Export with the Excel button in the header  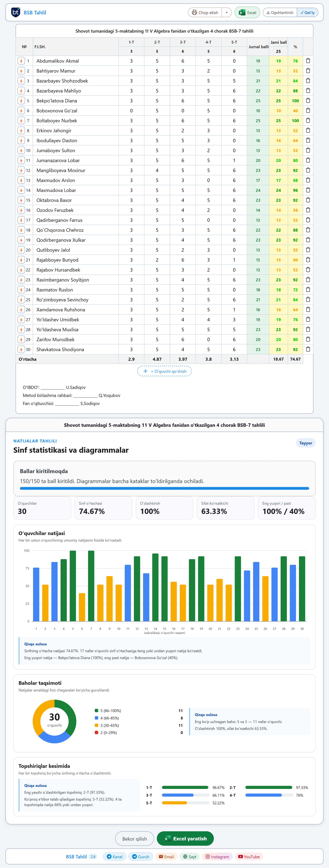point(247,13)
